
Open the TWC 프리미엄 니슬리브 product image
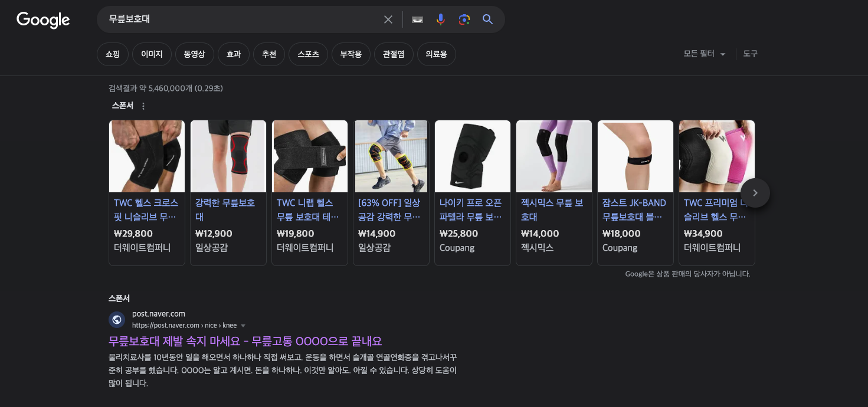pyautogui.click(x=717, y=156)
